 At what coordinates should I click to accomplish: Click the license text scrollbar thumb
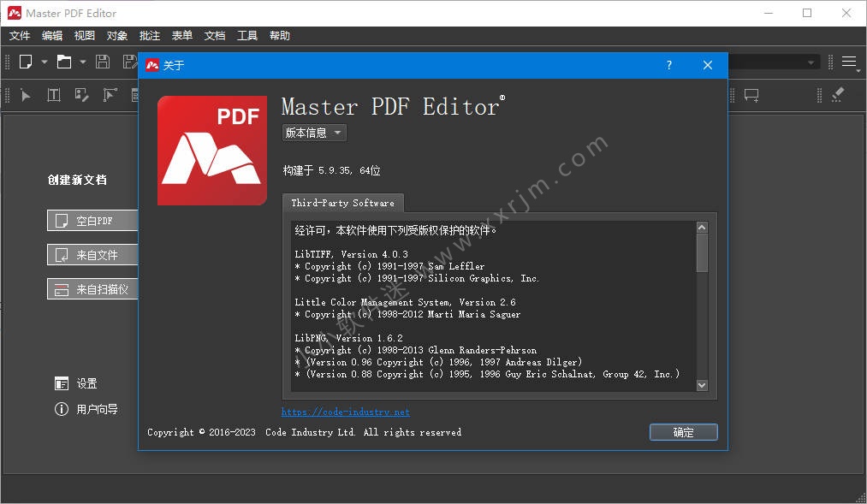point(702,253)
